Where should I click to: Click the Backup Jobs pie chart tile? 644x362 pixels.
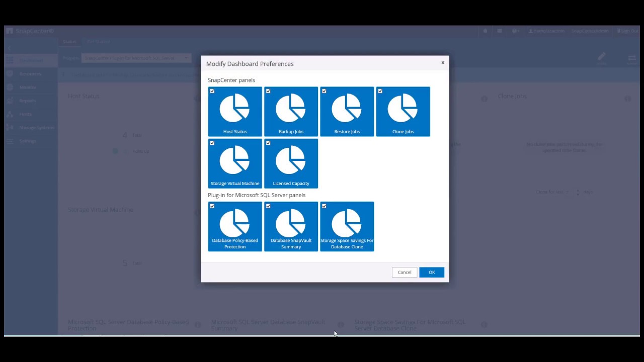[x=291, y=112]
